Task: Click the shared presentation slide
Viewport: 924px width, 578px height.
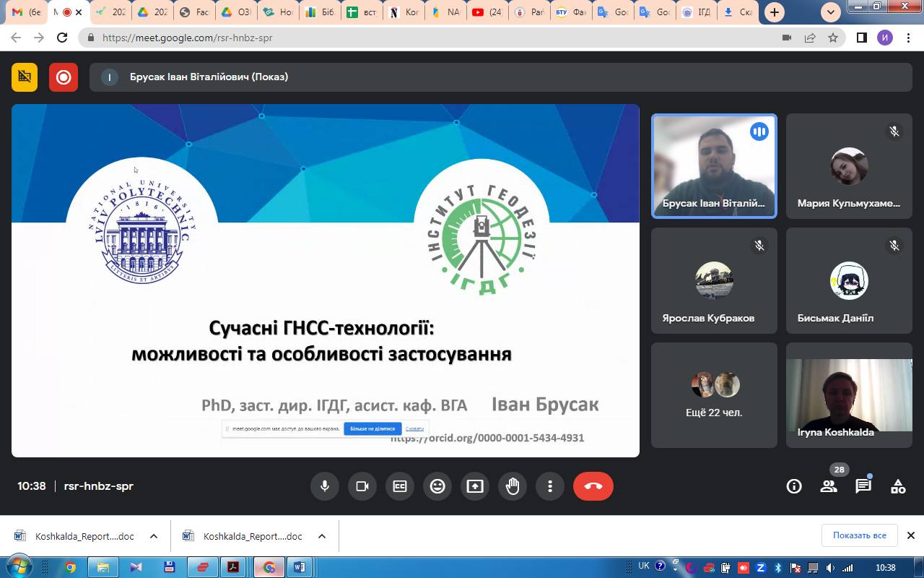Action: (x=326, y=280)
